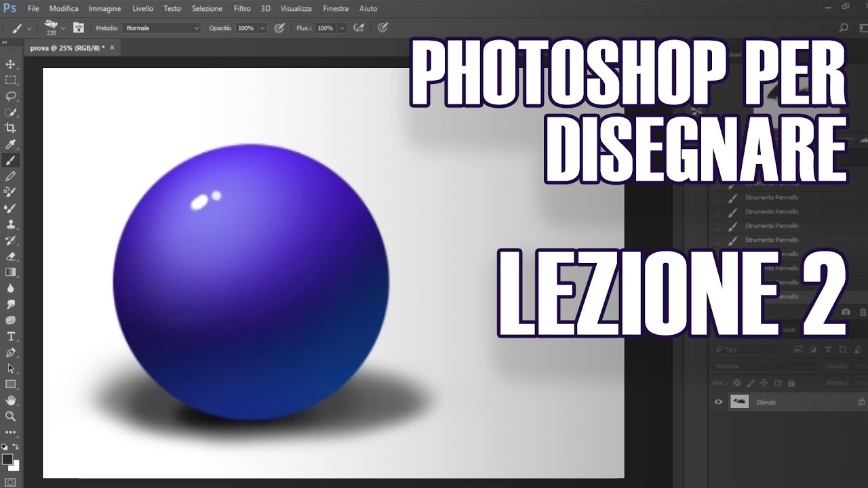Image resolution: width=868 pixels, height=488 pixels.
Task: Select the Brush tool in toolbox
Action: (11, 161)
